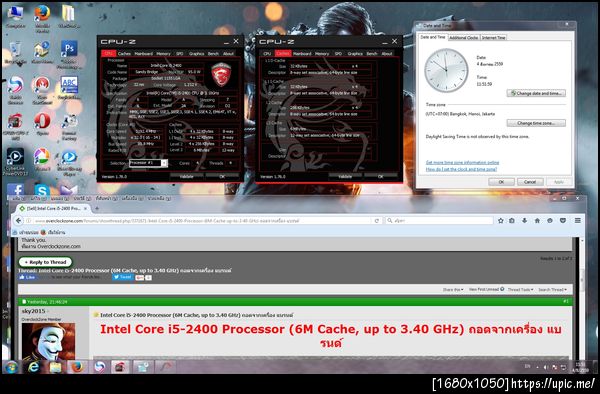Launch the Opera desktop shortcut
This screenshot has height=394, width=600.
(x=42, y=123)
